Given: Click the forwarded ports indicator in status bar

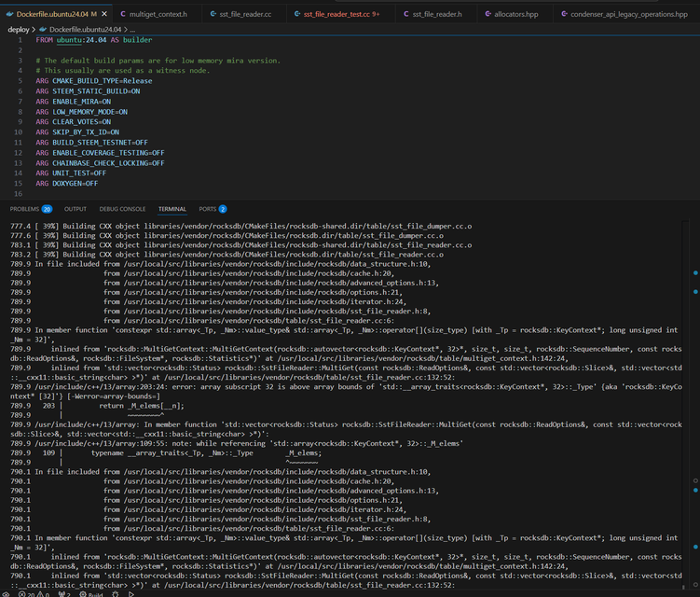Looking at the screenshot, I should (64, 594).
